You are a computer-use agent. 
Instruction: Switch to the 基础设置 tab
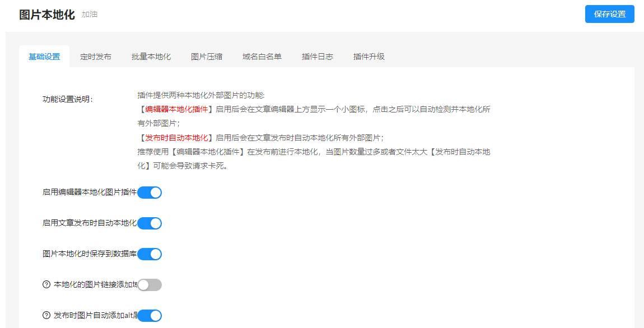coord(44,57)
